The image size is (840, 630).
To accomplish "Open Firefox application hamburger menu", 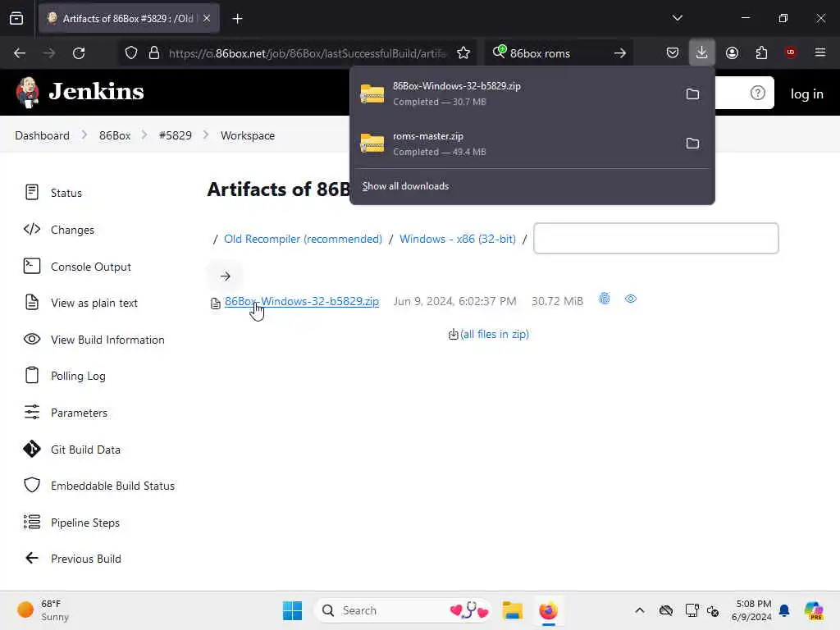I will pyautogui.click(x=820, y=52).
